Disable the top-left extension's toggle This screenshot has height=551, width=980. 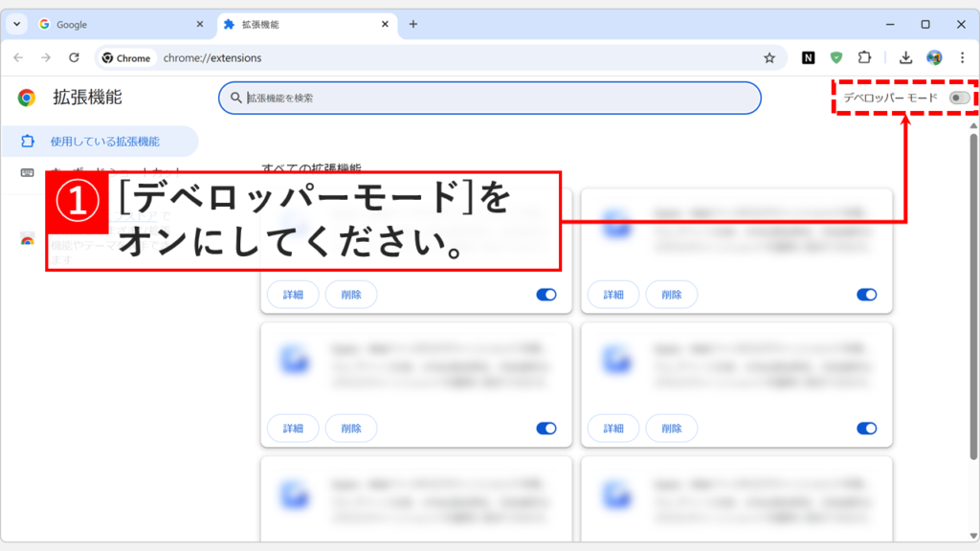(546, 294)
